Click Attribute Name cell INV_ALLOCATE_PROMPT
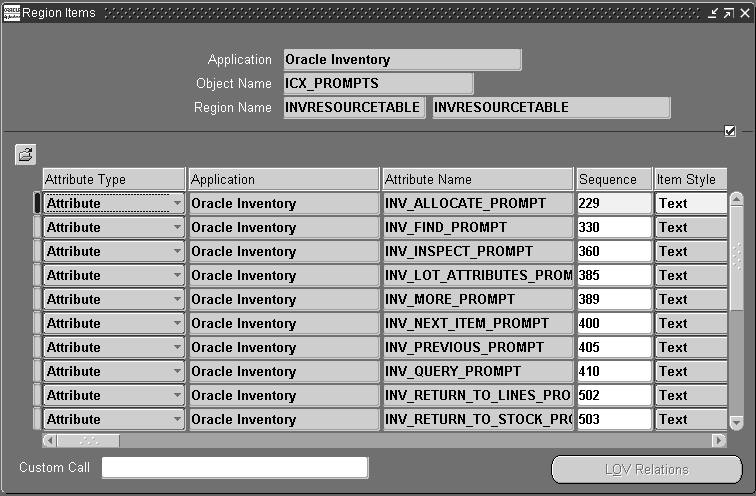 tap(478, 203)
